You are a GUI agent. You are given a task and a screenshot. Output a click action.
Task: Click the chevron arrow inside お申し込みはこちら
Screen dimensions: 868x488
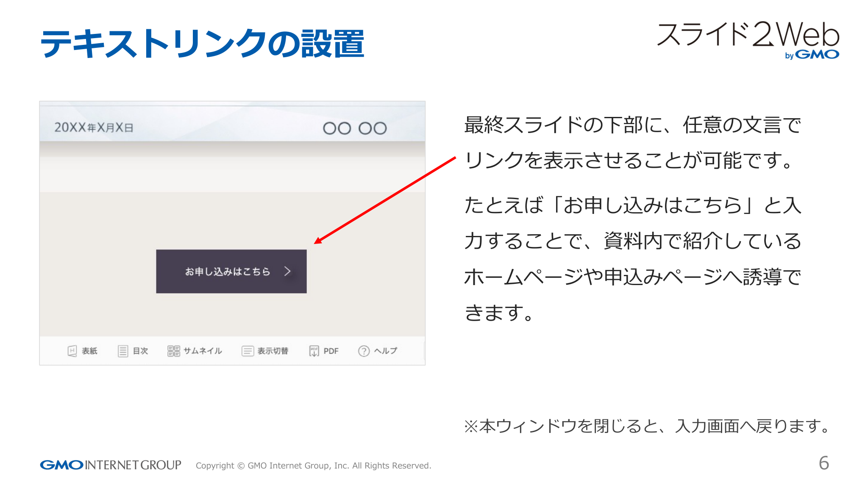point(288,272)
